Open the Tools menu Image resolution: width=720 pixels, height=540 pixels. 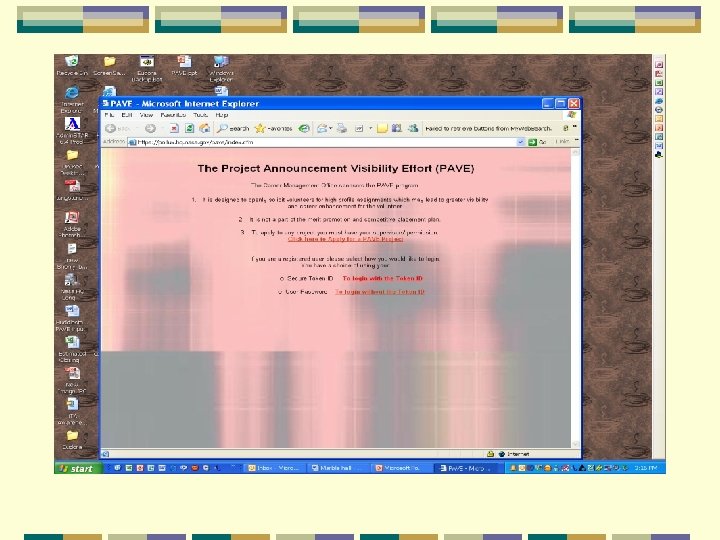pyautogui.click(x=200, y=115)
